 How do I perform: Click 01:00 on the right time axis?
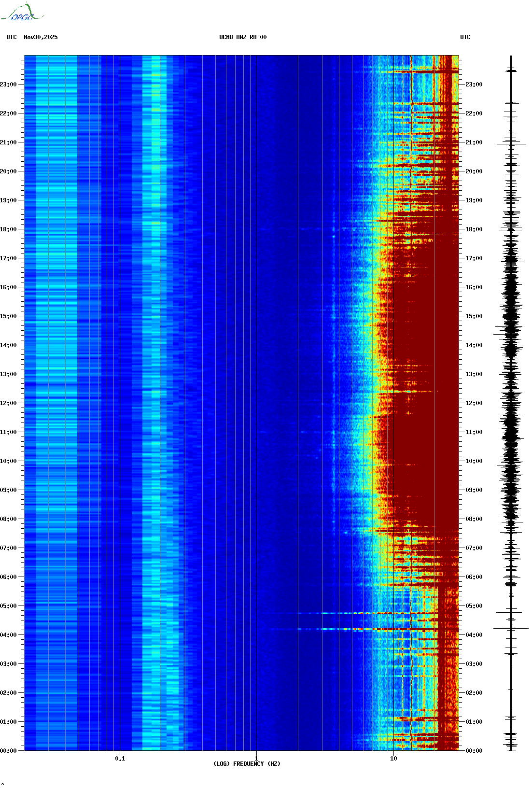coord(474,722)
